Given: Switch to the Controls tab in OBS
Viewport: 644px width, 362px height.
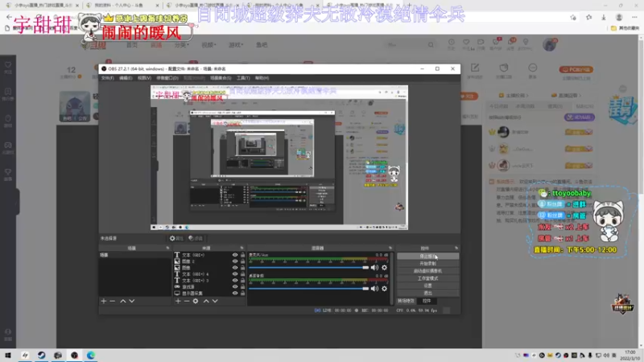Looking at the screenshot, I should [x=427, y=301].
